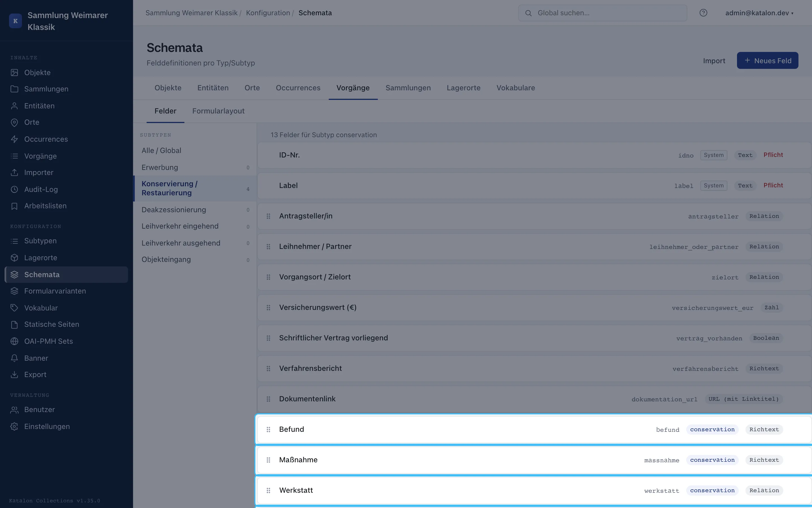Click the Arbeitslisten bookmark icon
This screenshot has width=812, height=508.
tap(14, 206)
